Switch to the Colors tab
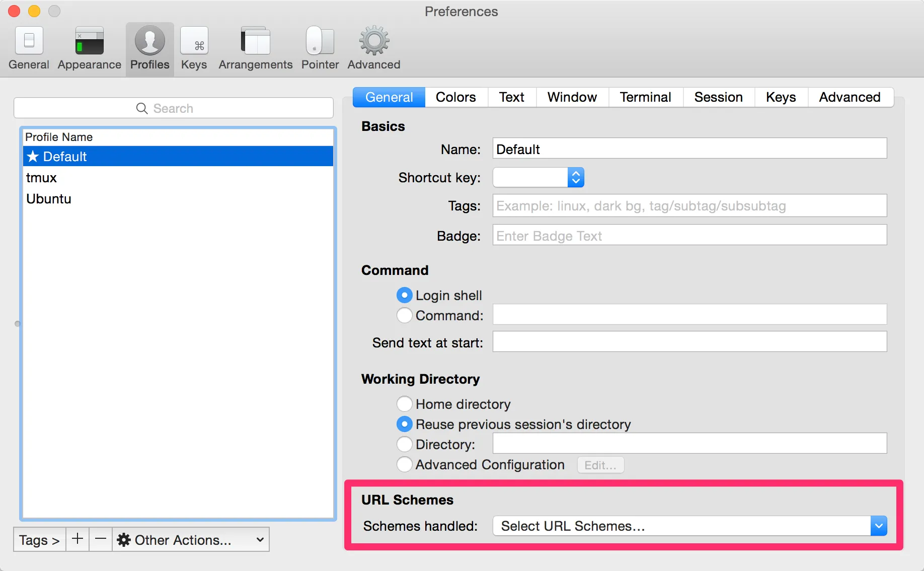The width and height of the screenshot is (924, 571). (x=455, y=97)
